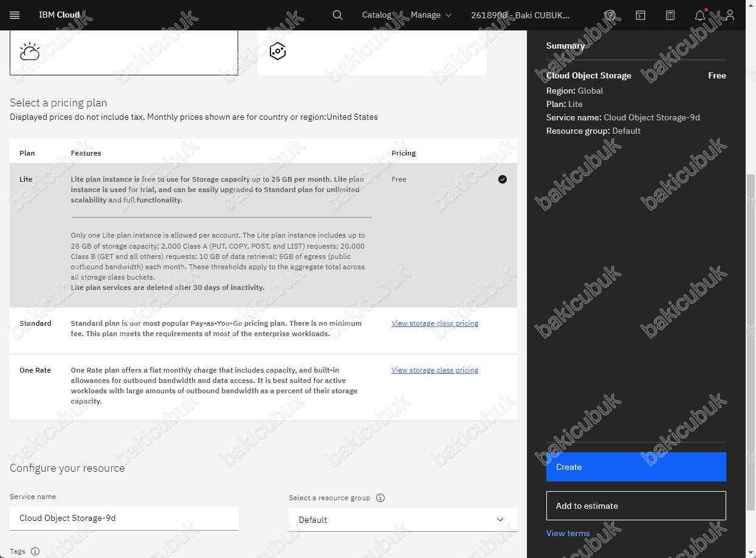756x558 pixels.
Task: Open the user profile avatar icon
Action: [730, 15]
